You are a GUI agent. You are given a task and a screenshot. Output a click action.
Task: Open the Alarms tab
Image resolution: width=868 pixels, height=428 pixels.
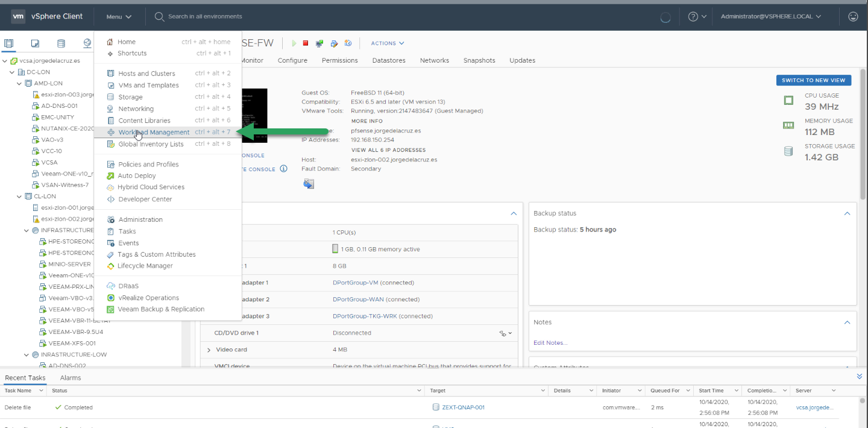pos(71,378)
